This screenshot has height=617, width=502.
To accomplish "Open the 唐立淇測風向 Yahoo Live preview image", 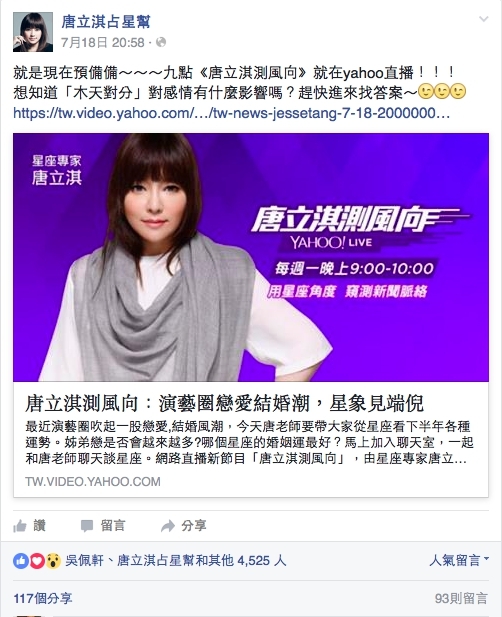I will click(251, 257).
